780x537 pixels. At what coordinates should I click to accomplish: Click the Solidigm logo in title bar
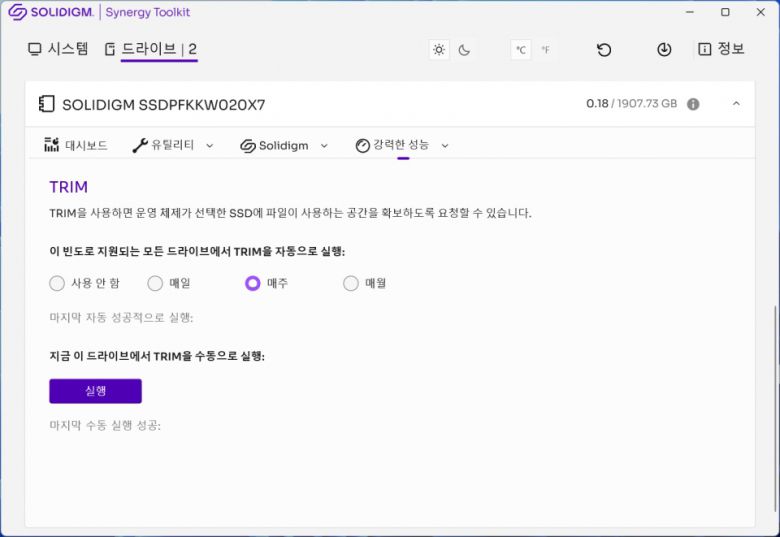pos(51,12)
